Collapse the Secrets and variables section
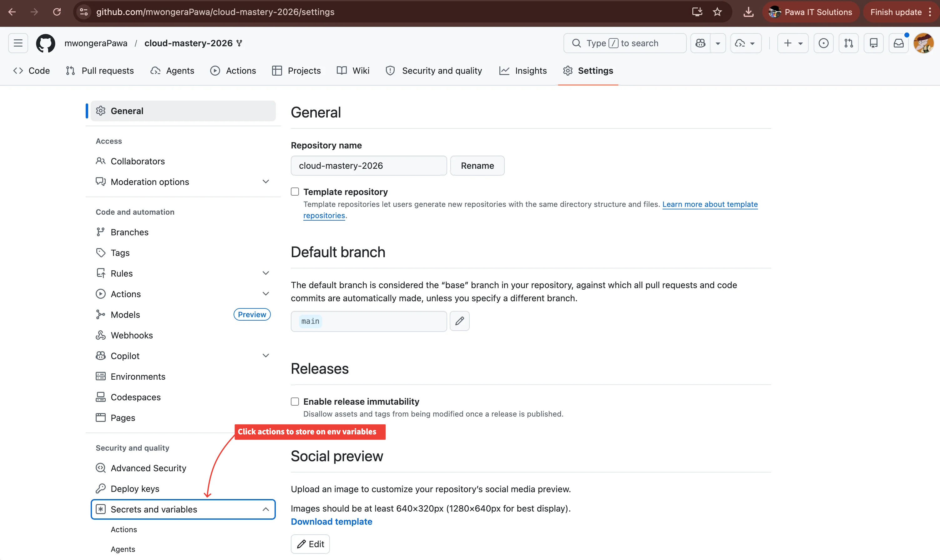Viewport: 940px width, 560px height. [266, 509]
